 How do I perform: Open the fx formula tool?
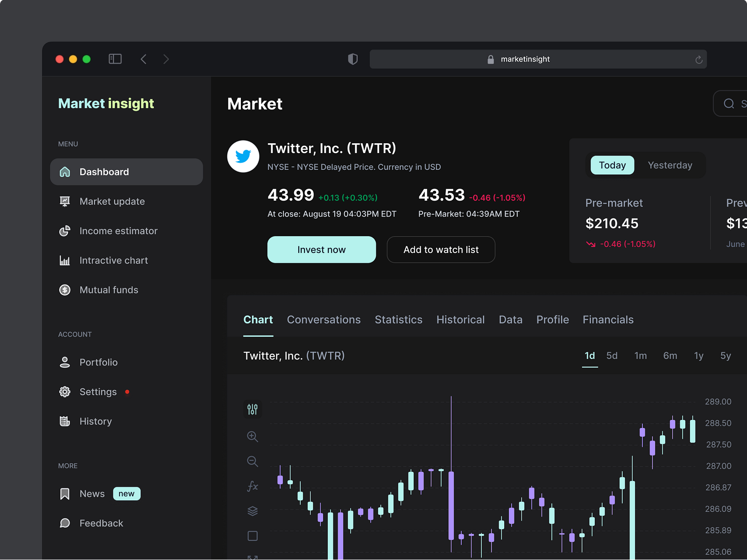pos(253,486)
